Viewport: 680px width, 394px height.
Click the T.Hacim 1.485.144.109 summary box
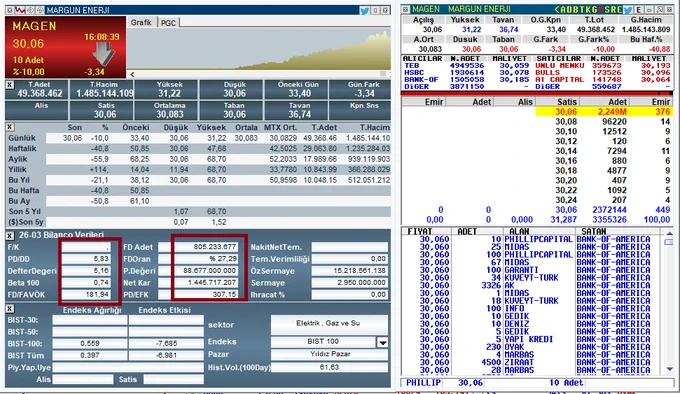(101, 90)
